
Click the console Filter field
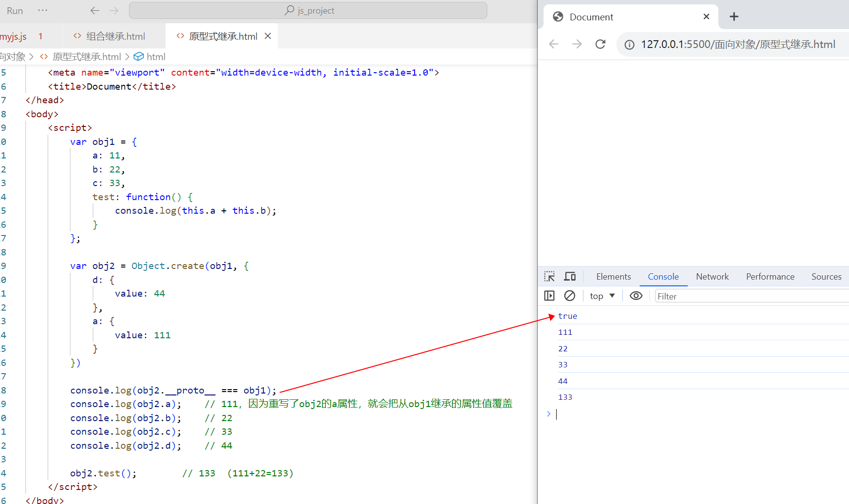[x=752, y=296]
